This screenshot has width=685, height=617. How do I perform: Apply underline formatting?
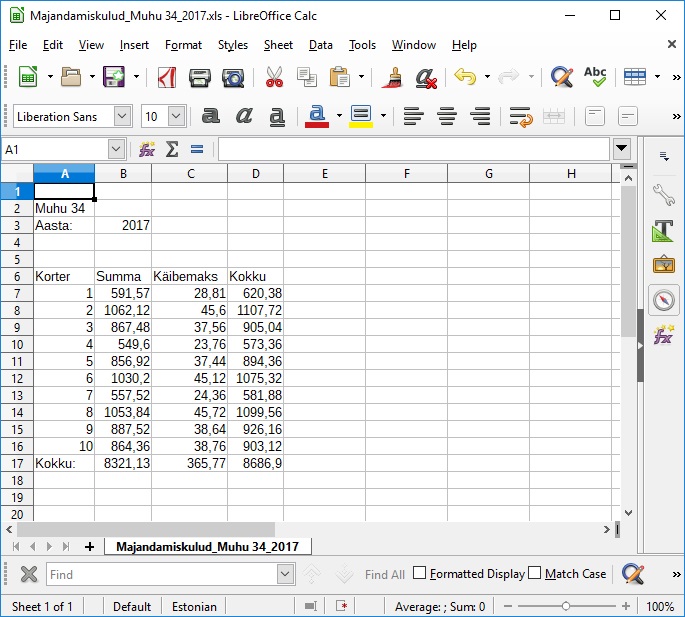(x=277, y=116)
